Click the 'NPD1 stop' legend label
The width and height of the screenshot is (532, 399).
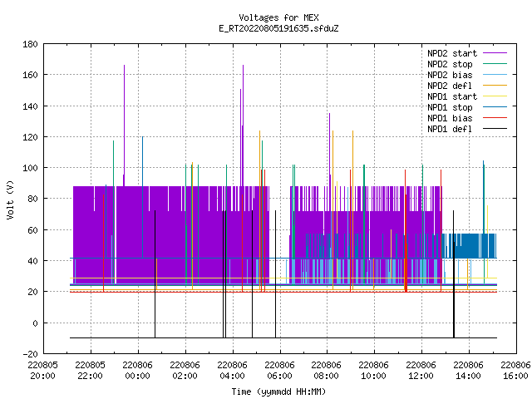click(450, 107)
